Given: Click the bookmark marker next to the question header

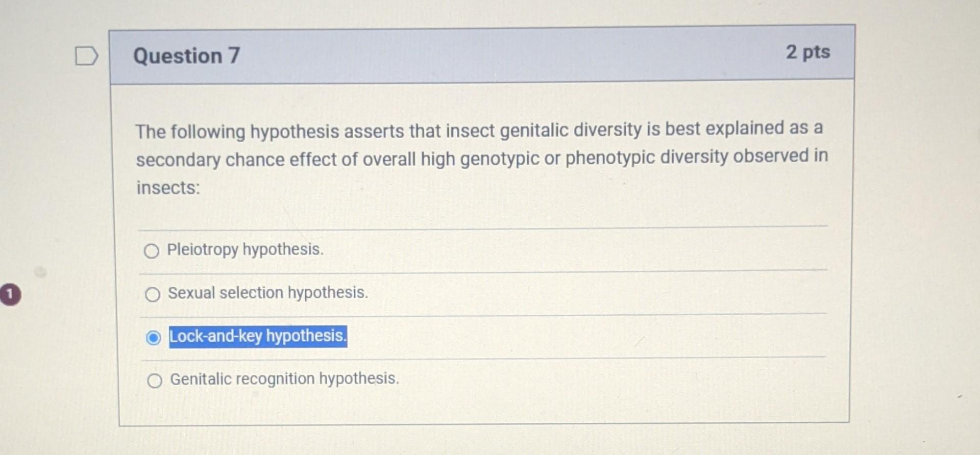Looking at the screenshot, I should coord(87,56).
